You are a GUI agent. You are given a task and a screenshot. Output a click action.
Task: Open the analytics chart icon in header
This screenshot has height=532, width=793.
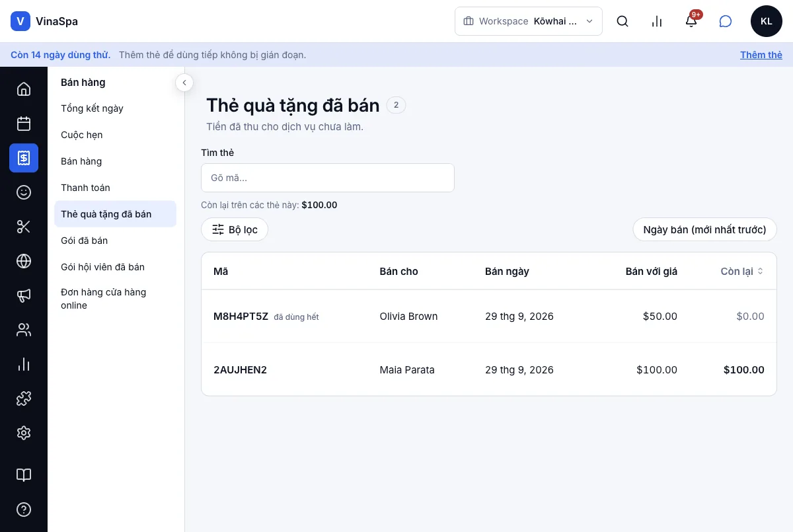[657, 21]
